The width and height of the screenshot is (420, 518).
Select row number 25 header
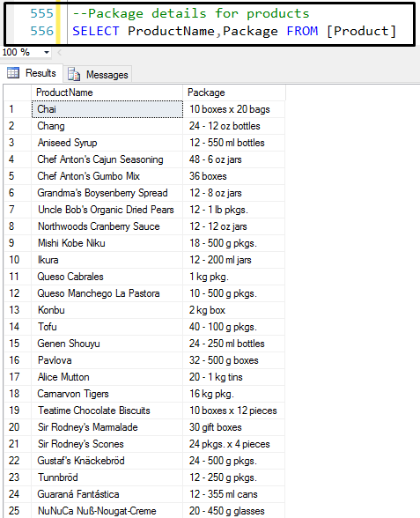[x=18, y=511]
